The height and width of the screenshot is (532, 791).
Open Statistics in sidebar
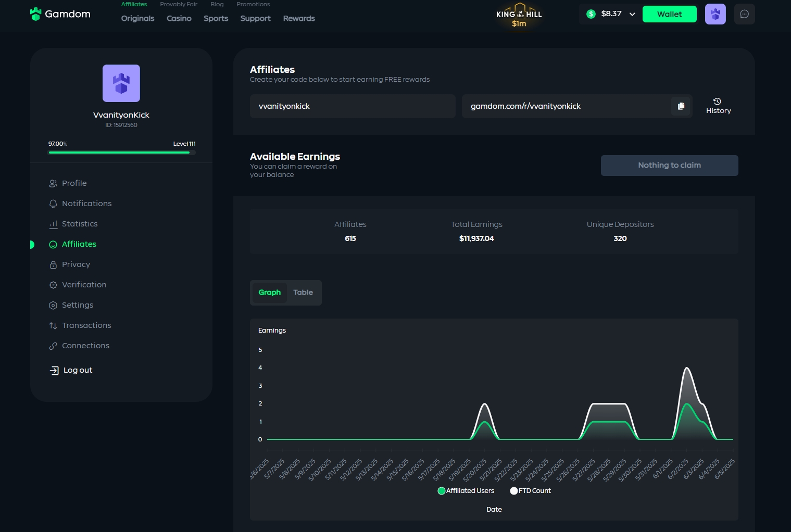80,224
